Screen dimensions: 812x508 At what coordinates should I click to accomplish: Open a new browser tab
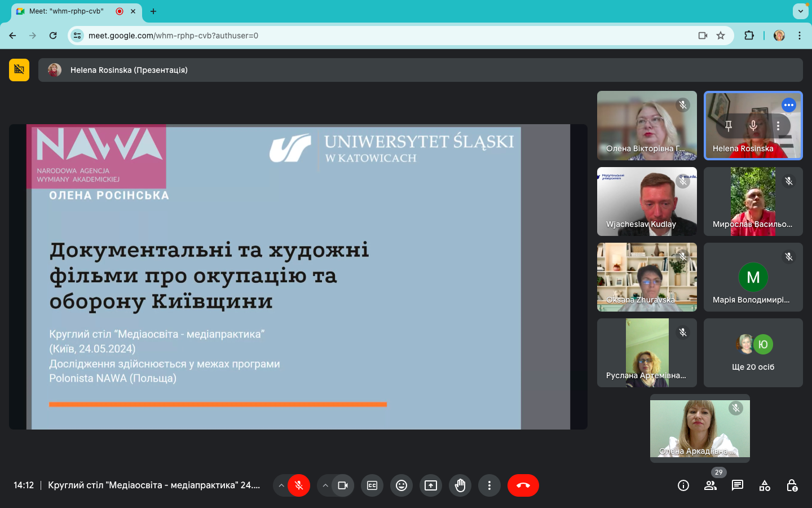point(153,11)
